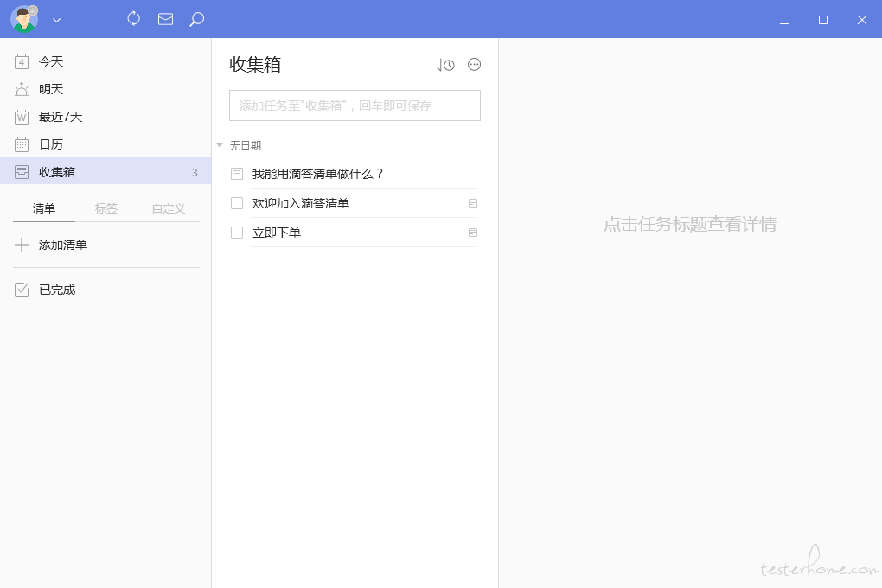Screen dimensions: 882x588
Task: Open the 已完成 completed list
Action: click(x=57, y=290)
